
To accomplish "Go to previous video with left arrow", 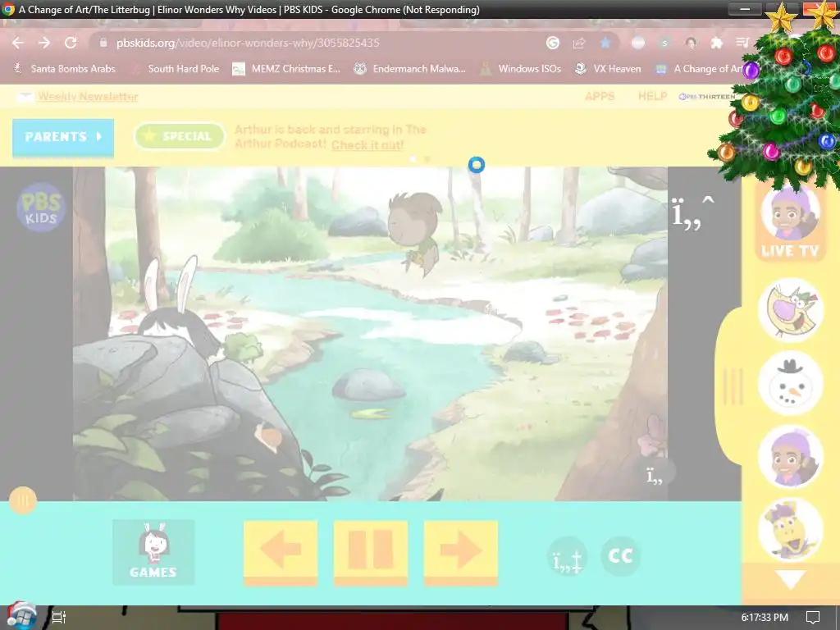I will 281,552.
